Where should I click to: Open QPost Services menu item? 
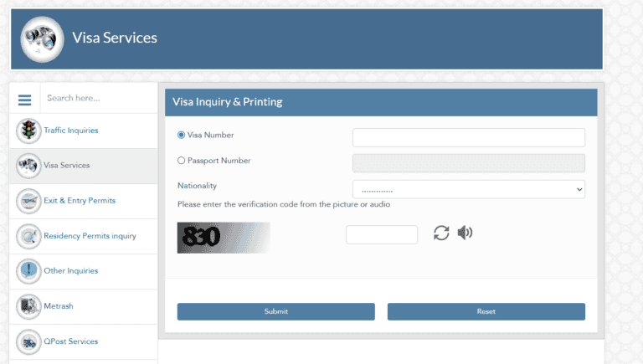[x=83, y=341]
